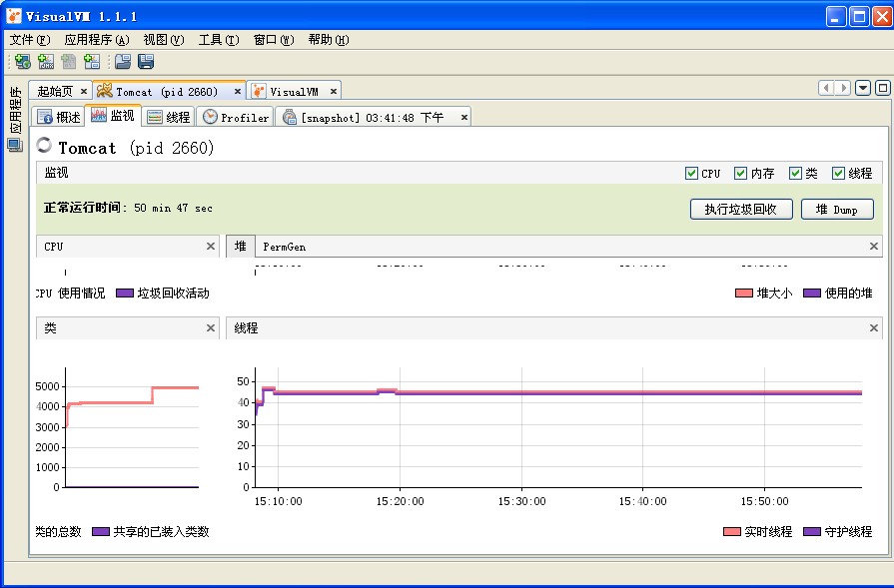894x588 pixels.
Task: Click the 15:30:00 time label on thread chart
Action: click(x=521, y=501)
